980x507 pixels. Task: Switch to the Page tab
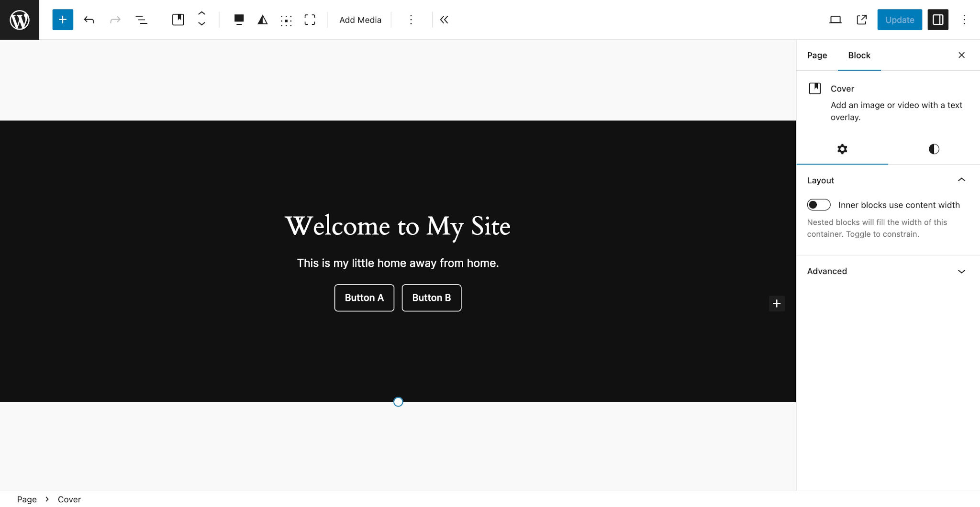pos(816,55)
